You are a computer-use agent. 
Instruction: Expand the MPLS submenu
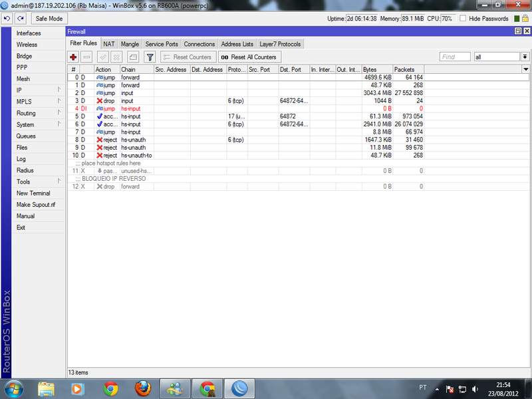(38, 102)
